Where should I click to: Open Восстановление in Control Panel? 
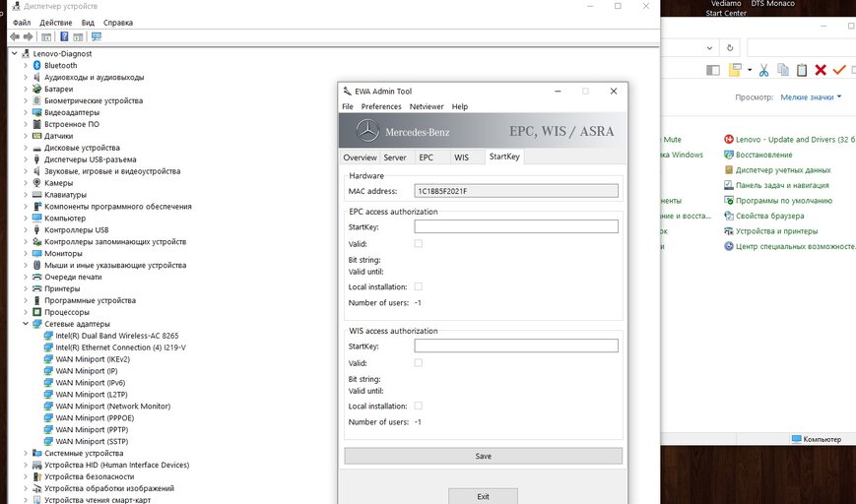[758, 155]
